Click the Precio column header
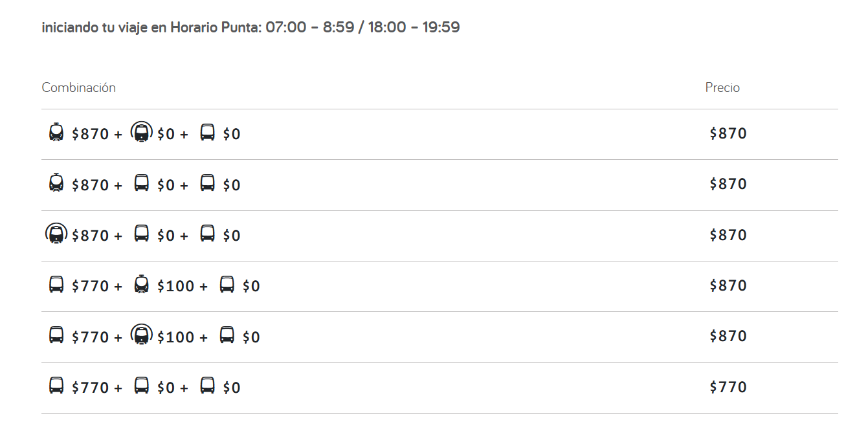The width and height of the screenshot is (868, 433). [x=722, y=87]
